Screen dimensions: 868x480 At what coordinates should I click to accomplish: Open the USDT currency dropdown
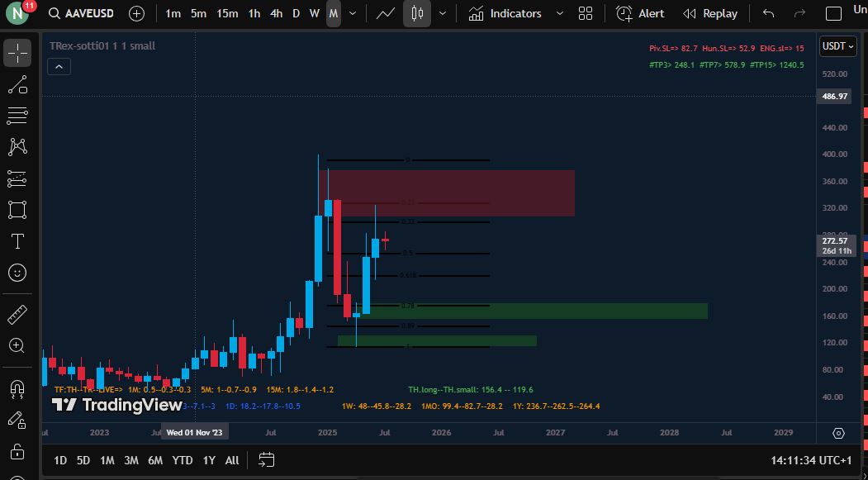click(837, 46)
